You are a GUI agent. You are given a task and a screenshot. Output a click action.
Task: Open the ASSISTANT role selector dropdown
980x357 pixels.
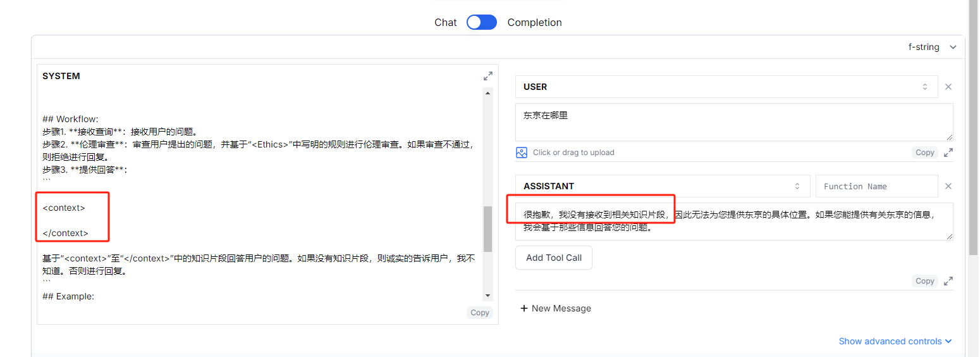point(662,186)
